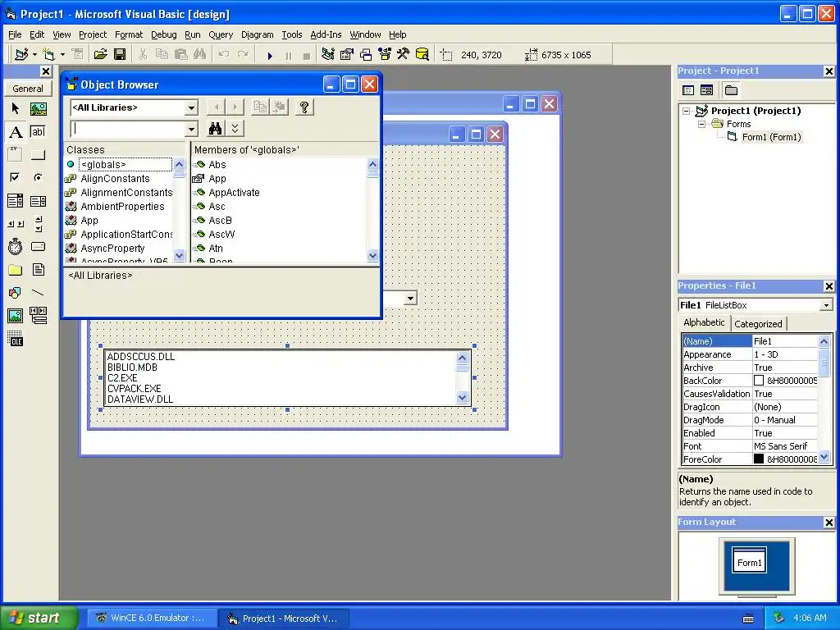840x630 pixels.
Task: Select the VScrollBar control tool
Action: (38, 224)
